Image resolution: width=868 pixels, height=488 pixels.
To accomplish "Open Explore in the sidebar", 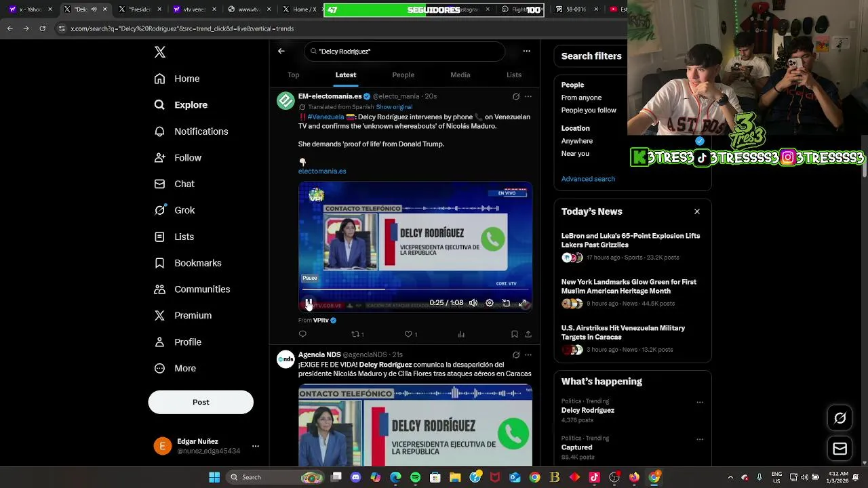I will (180, 105).
